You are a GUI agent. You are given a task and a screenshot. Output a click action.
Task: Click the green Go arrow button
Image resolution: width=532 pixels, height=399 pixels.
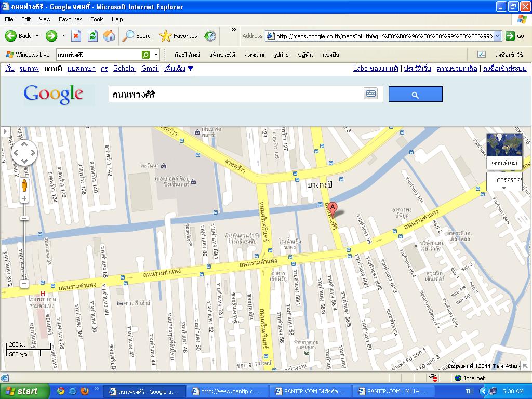tap(510, 36)
